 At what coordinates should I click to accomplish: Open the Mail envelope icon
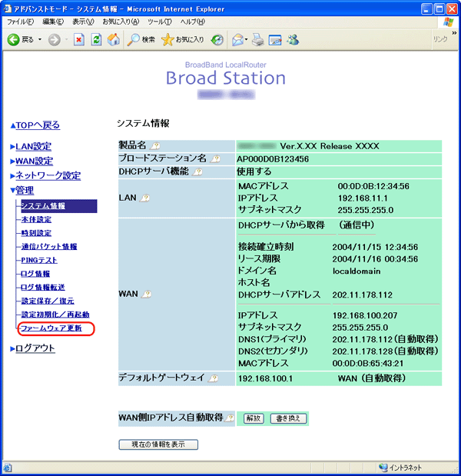point(237,40)
